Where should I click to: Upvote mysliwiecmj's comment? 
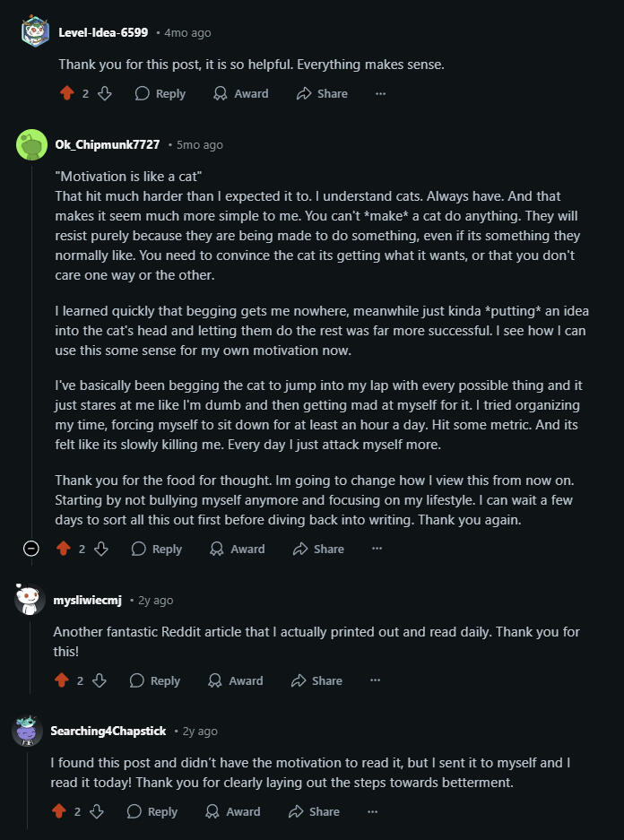(61, 680)
